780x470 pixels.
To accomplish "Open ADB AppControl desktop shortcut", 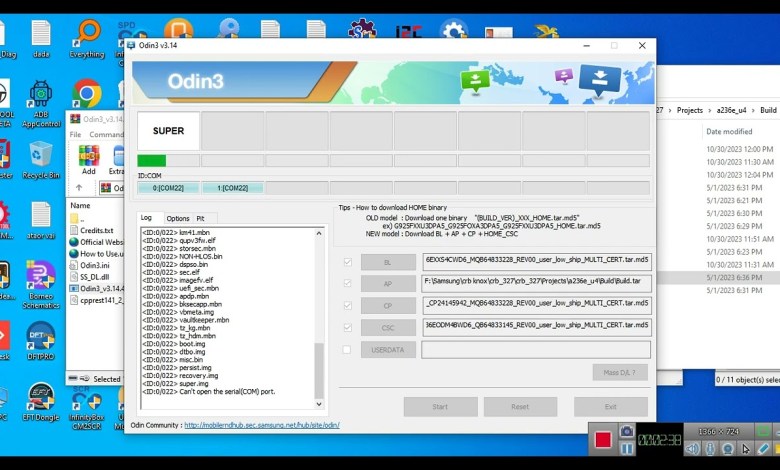I will 41,104.
